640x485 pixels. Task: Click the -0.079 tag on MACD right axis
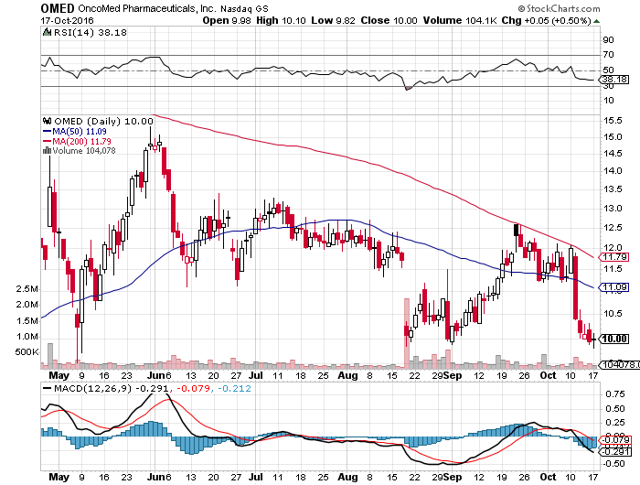tap(613, 440)
